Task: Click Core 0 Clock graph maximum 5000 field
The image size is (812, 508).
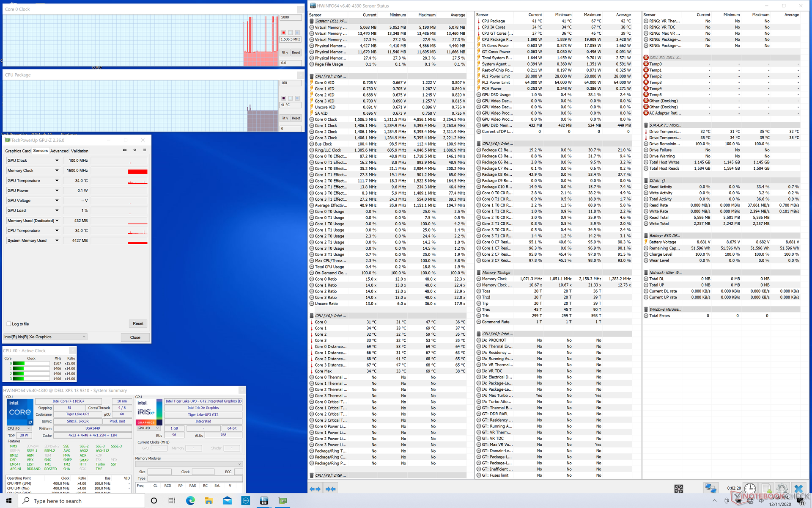Action: (291, 17)
